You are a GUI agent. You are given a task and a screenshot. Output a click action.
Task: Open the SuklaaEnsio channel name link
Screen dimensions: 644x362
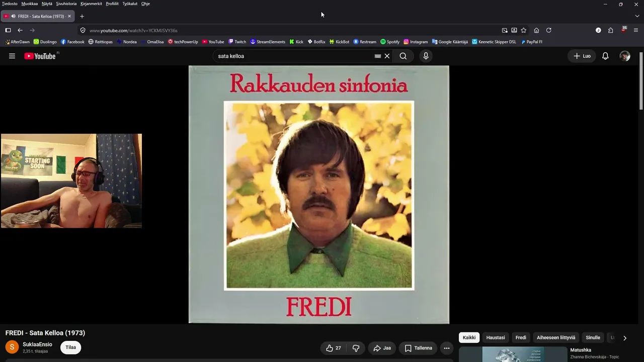tap(37, 344)
